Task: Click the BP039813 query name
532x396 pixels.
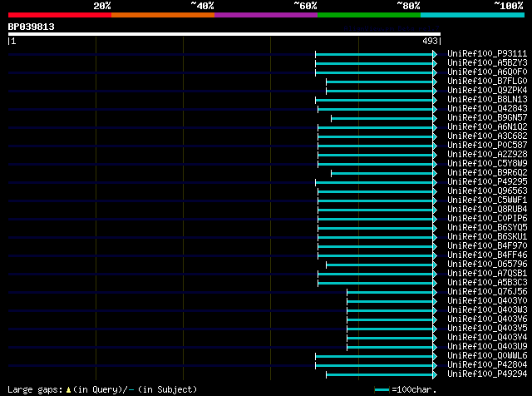Action: (32, 27)
